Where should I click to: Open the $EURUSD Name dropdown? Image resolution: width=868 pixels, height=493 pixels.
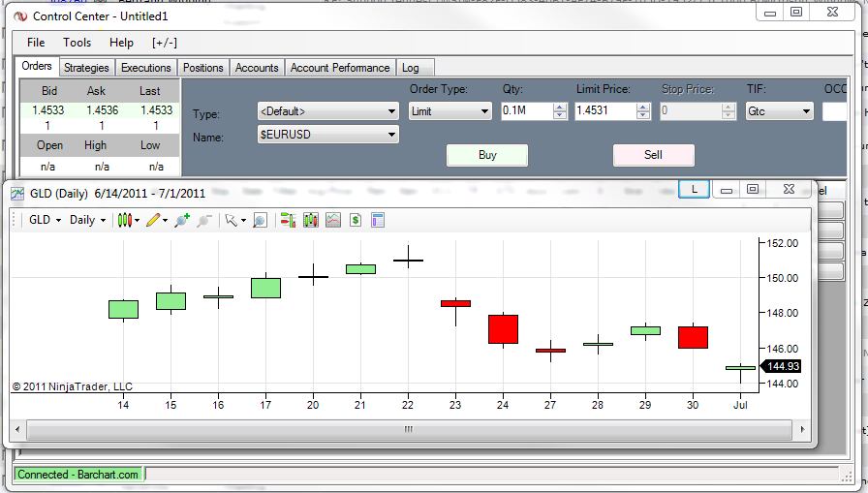click(x=328, y=135)
